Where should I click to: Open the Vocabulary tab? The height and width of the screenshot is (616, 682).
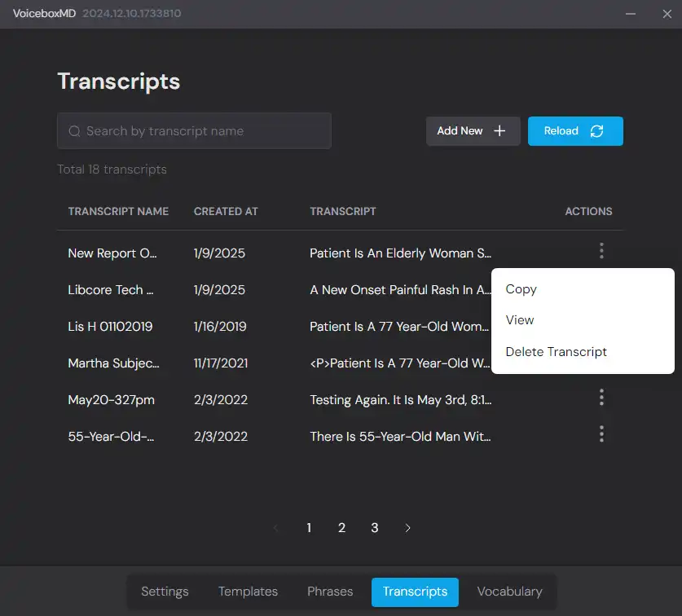click(x=509, y=592)
